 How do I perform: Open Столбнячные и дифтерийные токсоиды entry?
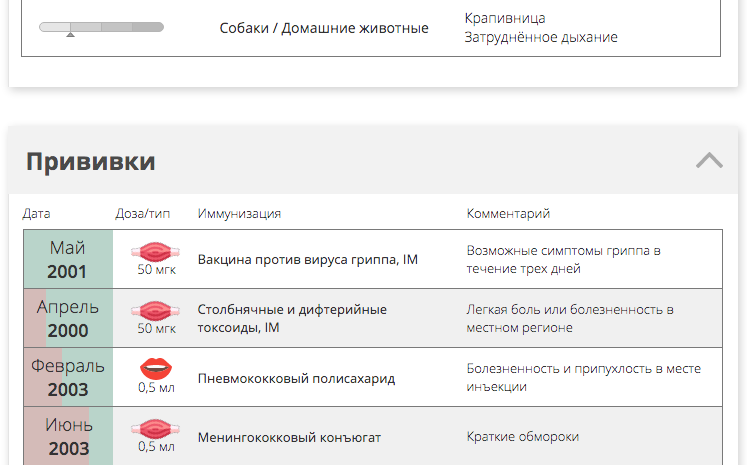[292, 318]
